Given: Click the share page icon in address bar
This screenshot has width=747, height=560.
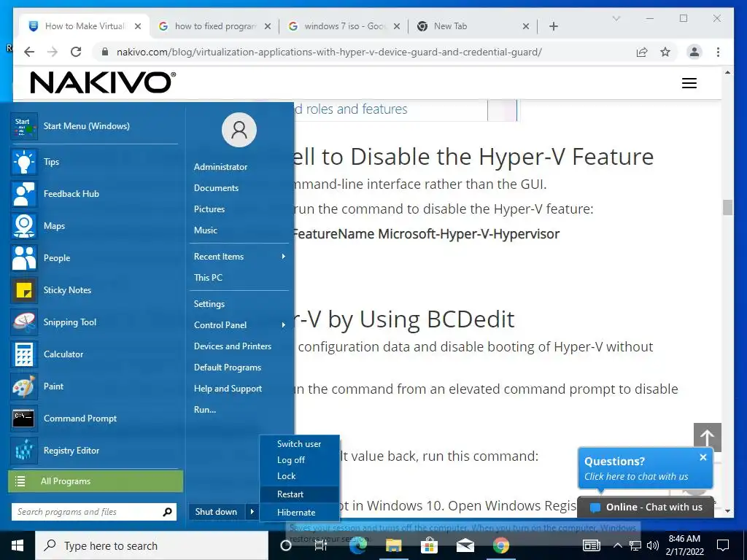Looking at the screenshot, I should click(x=642, y=52).
